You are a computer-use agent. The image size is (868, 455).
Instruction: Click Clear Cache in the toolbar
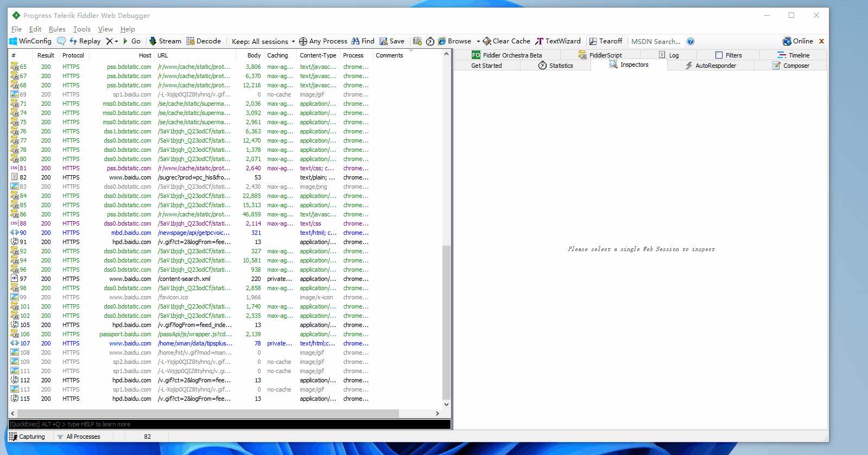pos(506,41)
